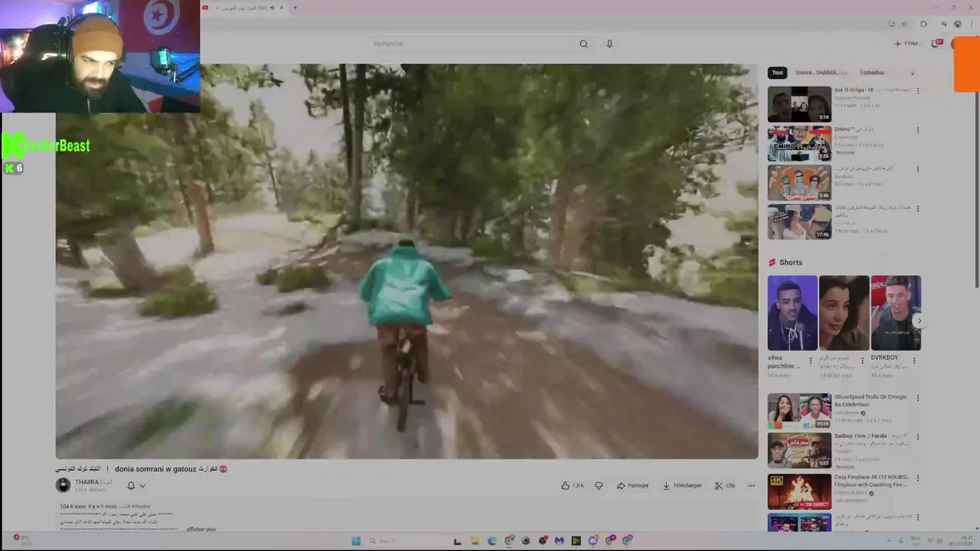
Task: Open the a9wa punchline short
Action: point(792,313)
